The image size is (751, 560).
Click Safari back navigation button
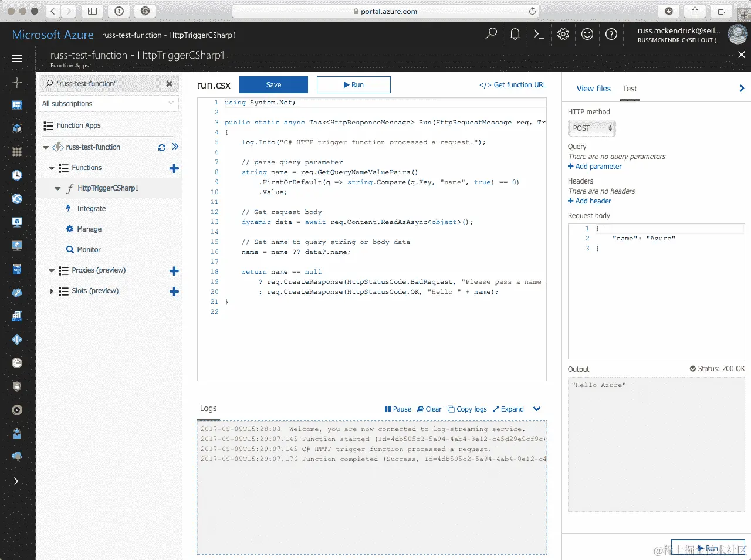pyautogui.click(x=52, y=11)
